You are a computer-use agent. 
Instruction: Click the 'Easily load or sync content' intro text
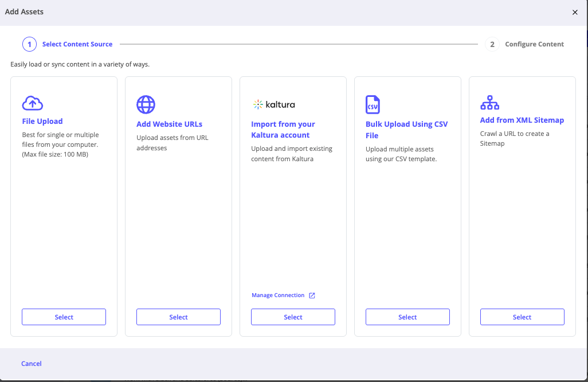point(80,64)
